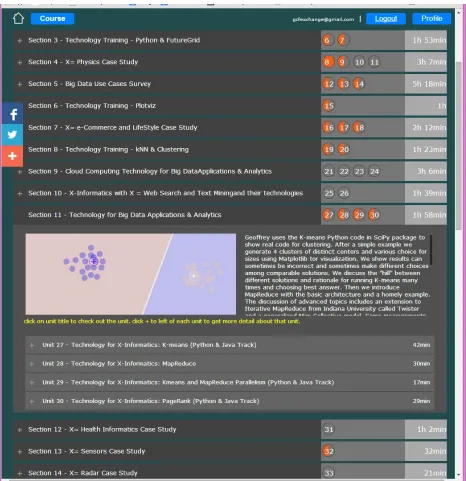Click the section description text scrollbar
Screen dimensions: 466x481
[431, 250]
